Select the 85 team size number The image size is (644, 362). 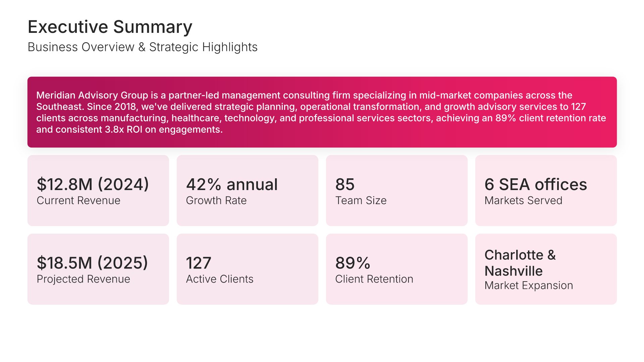[345, 184]
